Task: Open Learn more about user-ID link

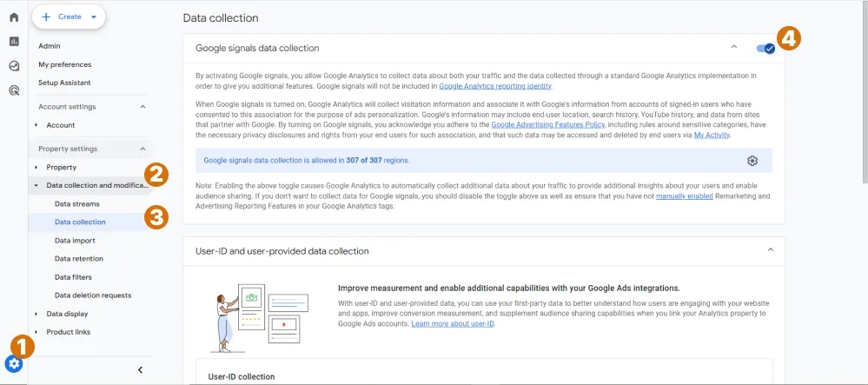Action: pyautogui.click(x=453, y=323)
